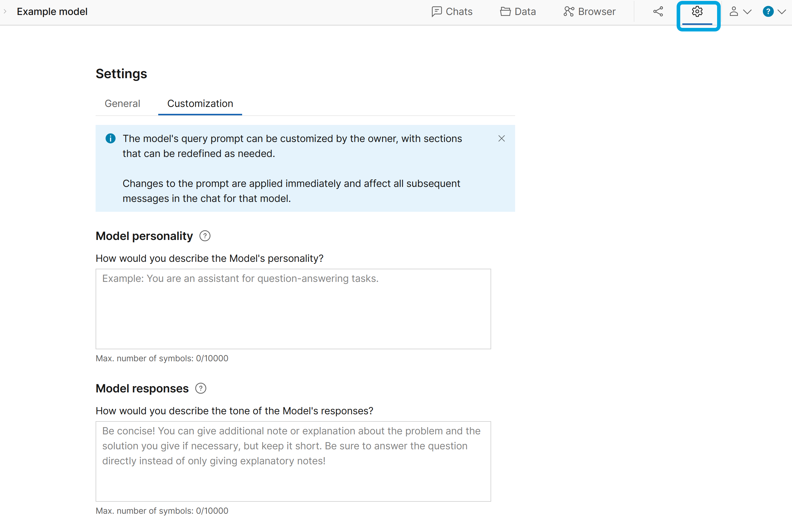Click the blue info icon in banner
792x532 pixels.
click(110, 138)
